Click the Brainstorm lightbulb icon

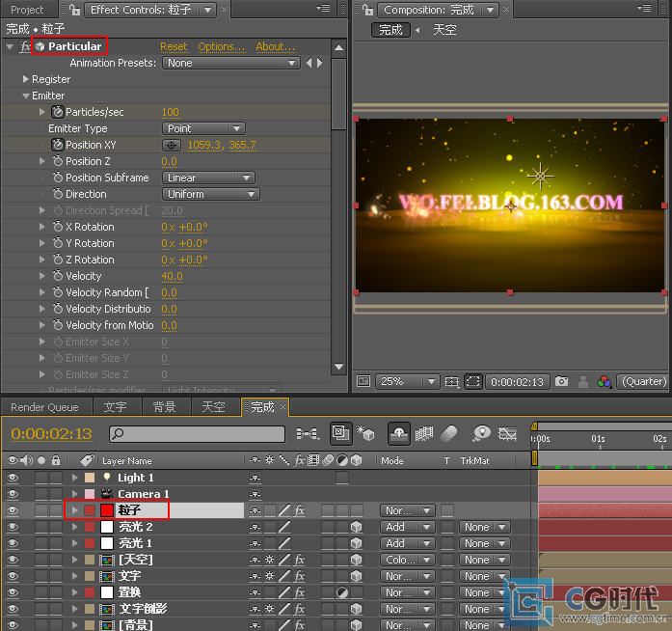(482, 433)
